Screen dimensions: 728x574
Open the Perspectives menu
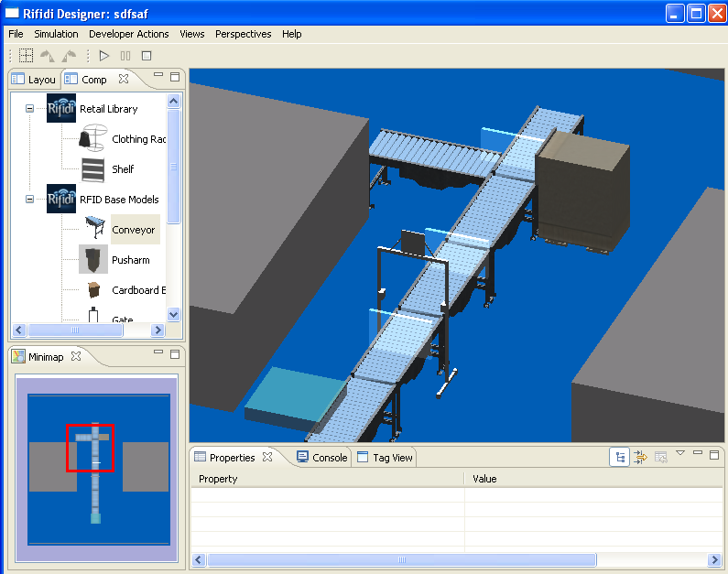(x=244, y=34)
